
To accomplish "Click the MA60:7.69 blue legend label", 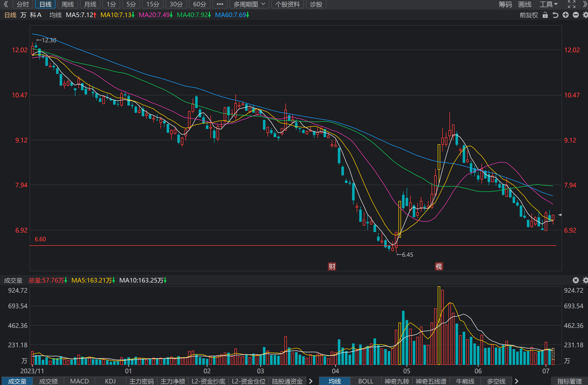I will coord(232,15).
